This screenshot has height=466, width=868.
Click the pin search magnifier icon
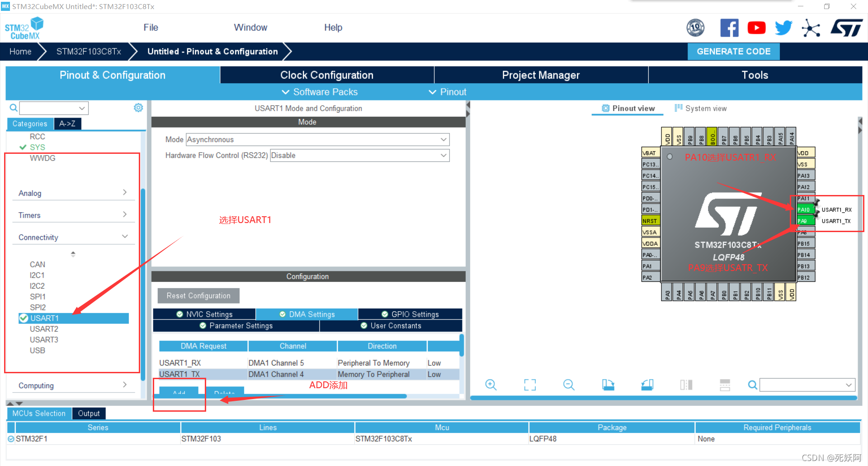click(x=752, y=385)
